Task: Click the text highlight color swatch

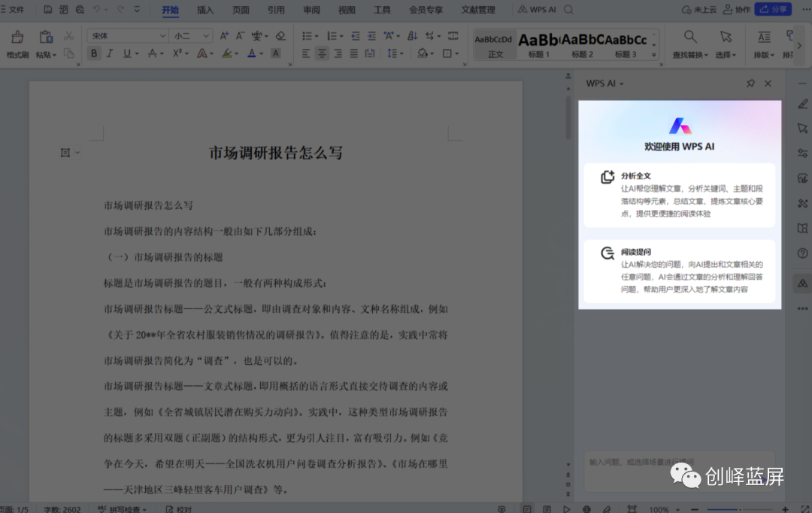Action: pyautogui.click(x=227, y=53)
